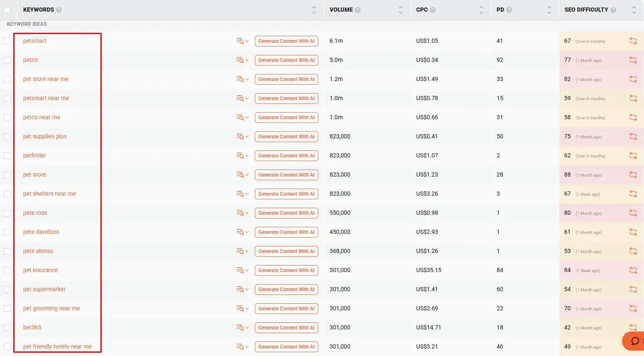The height and width of the screenshot is (356, 644).
Task: Click info icon beside Keywords header
Action: point(59,10)
